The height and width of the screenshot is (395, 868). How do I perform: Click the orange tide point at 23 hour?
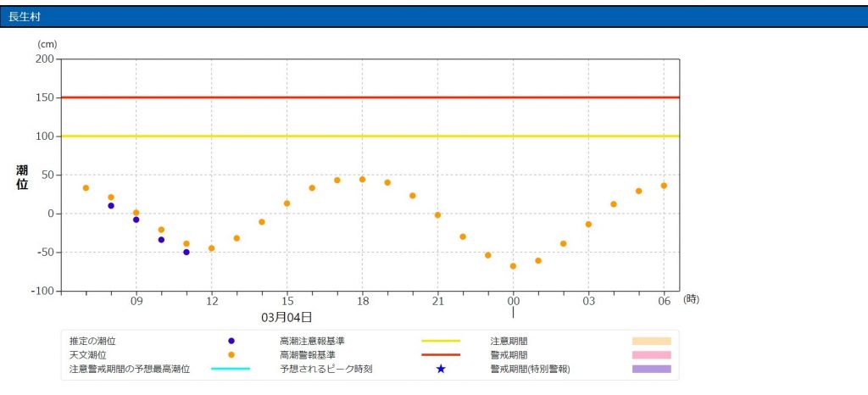point(487,256)
